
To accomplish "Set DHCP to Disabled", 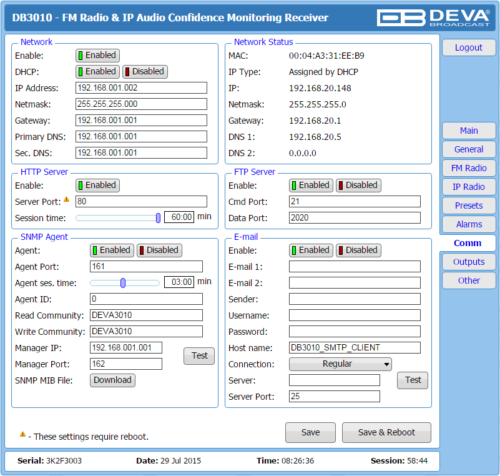I will (145, 72).
